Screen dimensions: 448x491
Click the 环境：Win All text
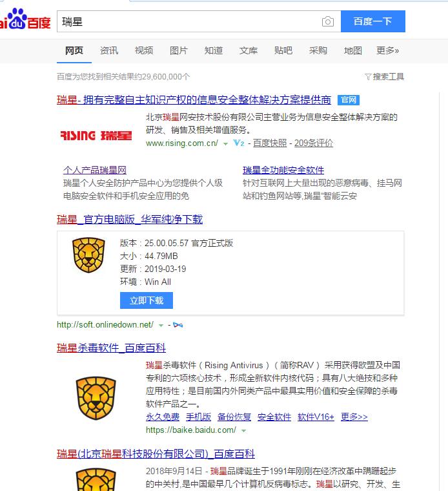point(145,282)
